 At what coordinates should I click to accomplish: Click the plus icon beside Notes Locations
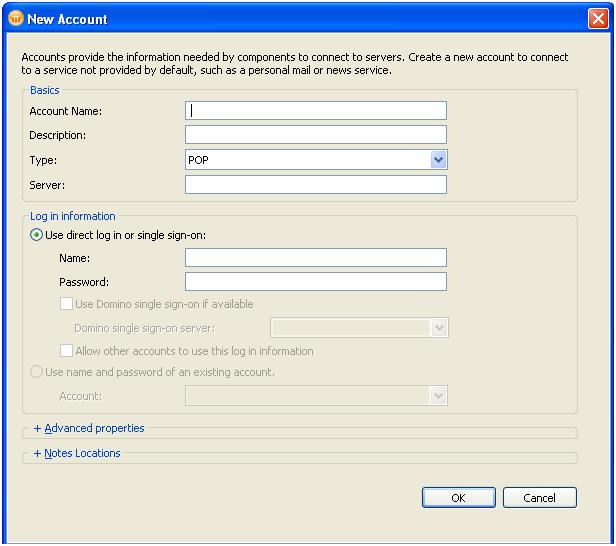pyautogui.click(x=37, y=453)
